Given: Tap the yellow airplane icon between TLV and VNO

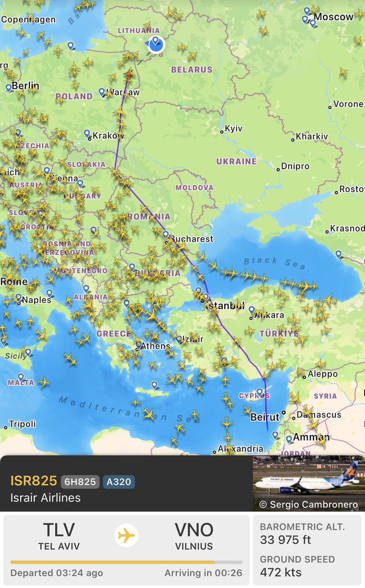Looking at the screenshot, I should pyautogui.click(x=127, y=536).
